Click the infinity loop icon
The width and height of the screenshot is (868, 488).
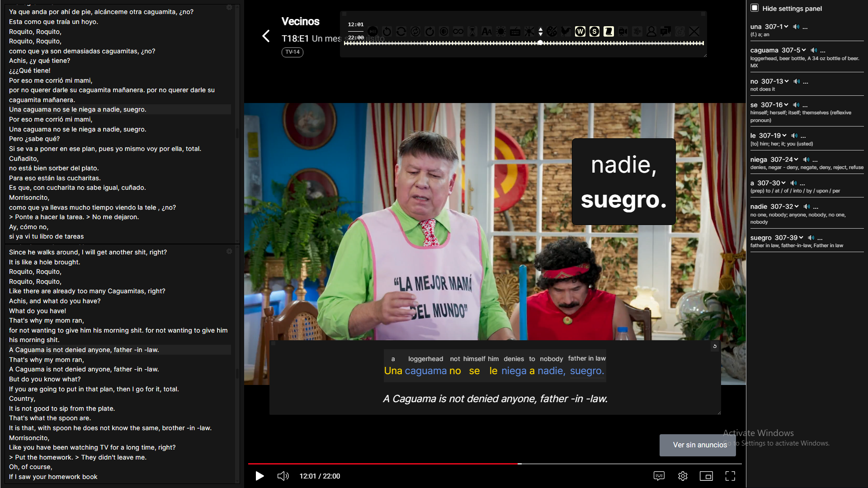point(458,31)
